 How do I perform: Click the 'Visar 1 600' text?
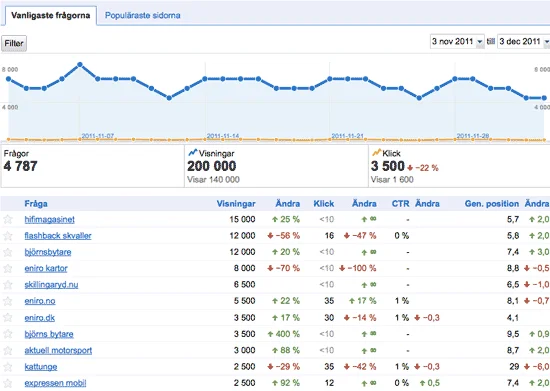click(x=392, y=180)
